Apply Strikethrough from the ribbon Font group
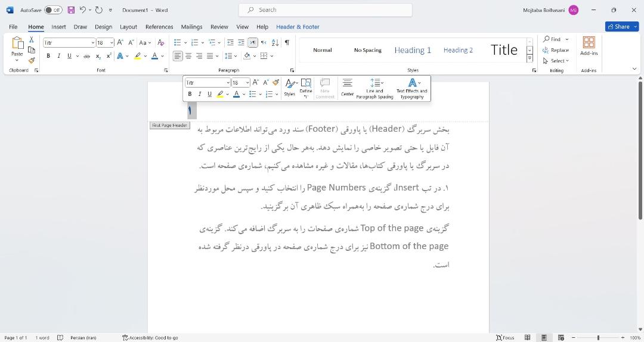The height and width of the screenshot is (342, 644). 86,56
